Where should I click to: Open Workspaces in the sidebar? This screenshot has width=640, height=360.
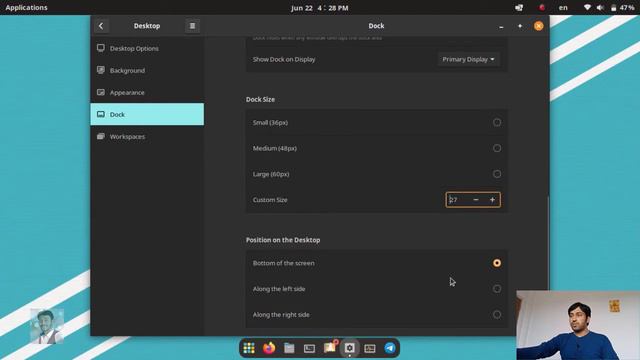(147, 136)
